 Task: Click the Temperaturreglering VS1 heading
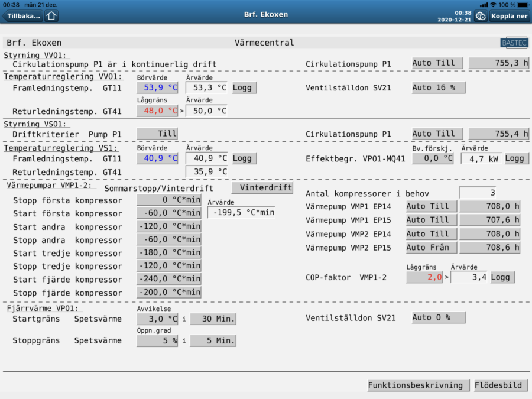[x=60, y=148]
